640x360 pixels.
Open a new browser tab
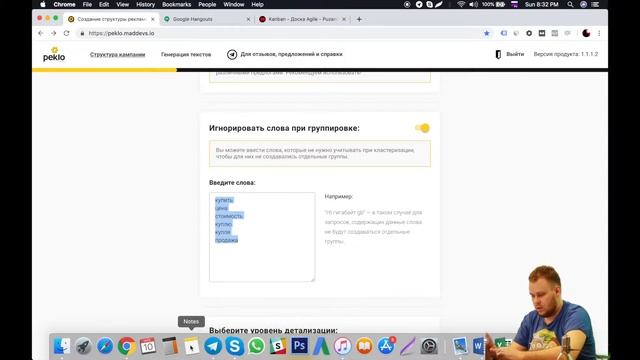pos(359,19)
